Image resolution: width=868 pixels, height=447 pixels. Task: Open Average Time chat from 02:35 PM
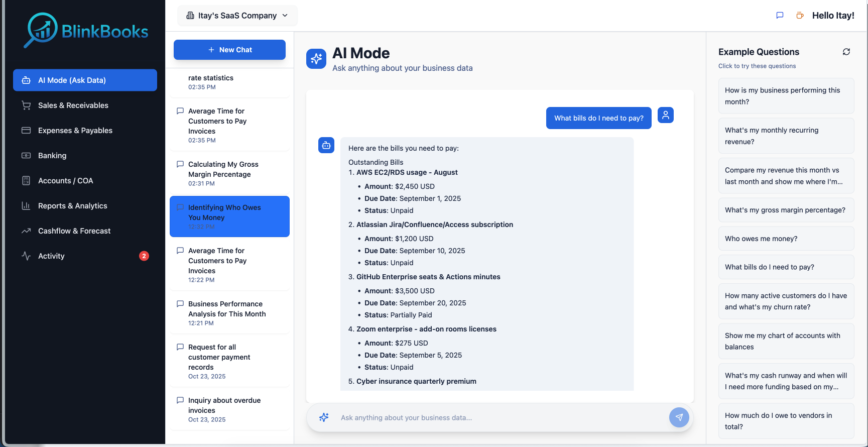(229, 126)
